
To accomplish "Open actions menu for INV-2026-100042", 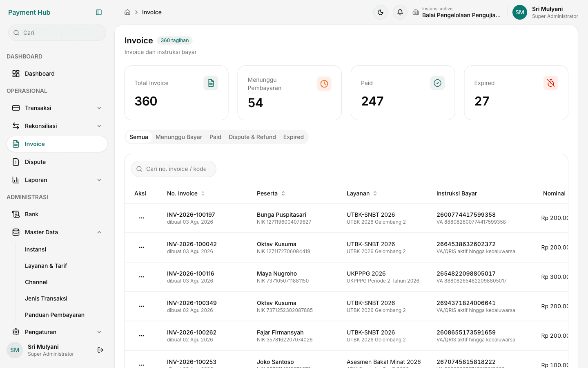I will point(142,247).
